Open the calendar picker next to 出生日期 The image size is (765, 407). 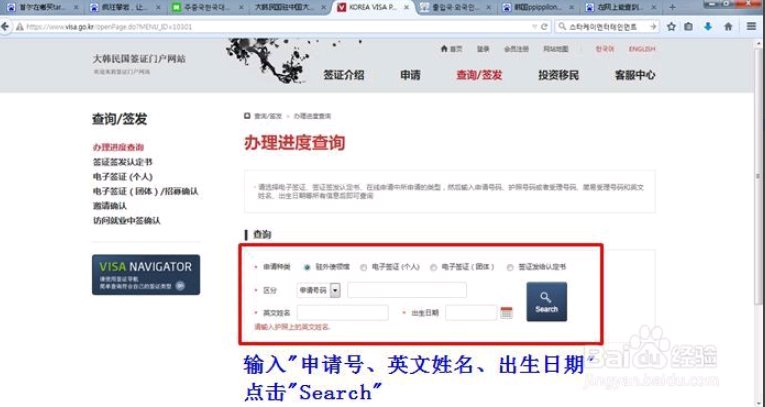506,313
